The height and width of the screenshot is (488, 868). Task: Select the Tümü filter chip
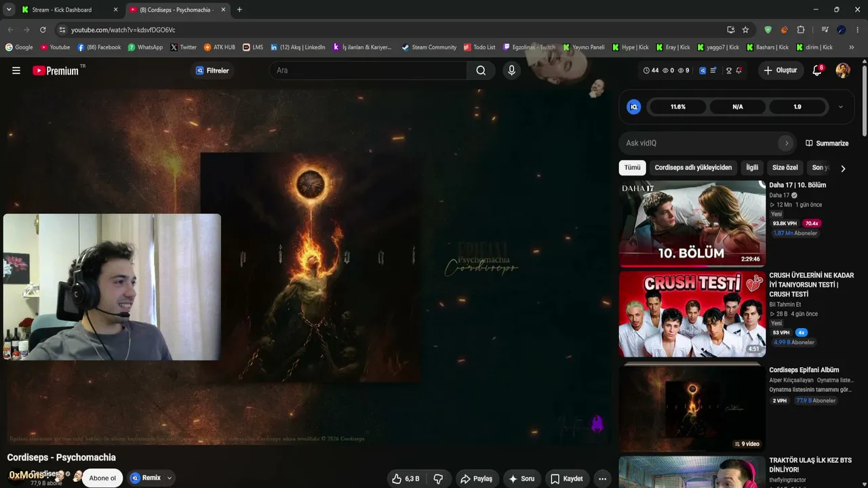632,167
